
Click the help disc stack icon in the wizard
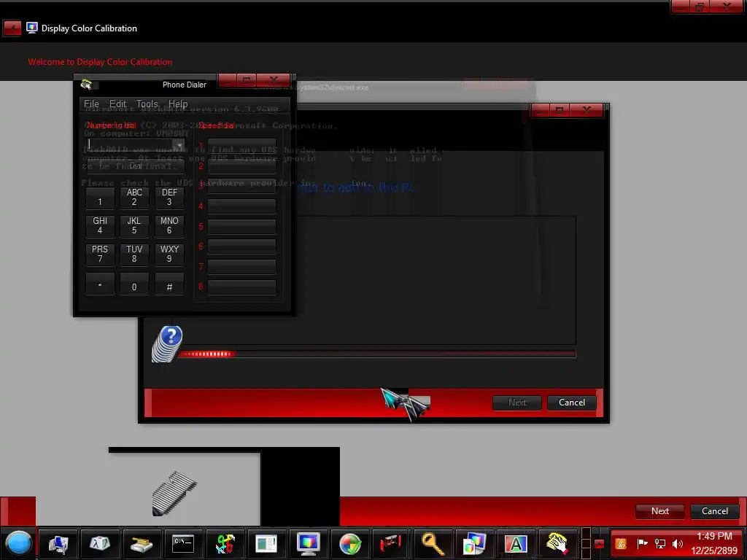point(168,344)
